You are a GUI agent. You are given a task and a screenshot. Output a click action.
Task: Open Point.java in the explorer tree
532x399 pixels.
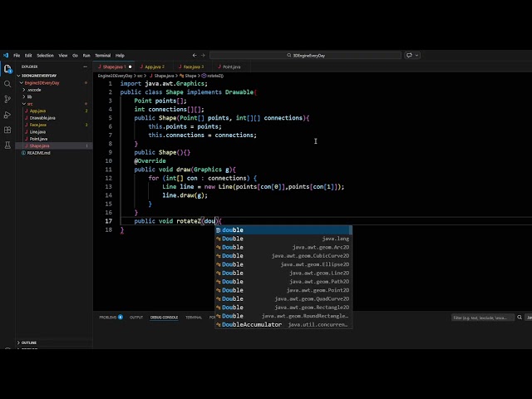pos(54,139)
